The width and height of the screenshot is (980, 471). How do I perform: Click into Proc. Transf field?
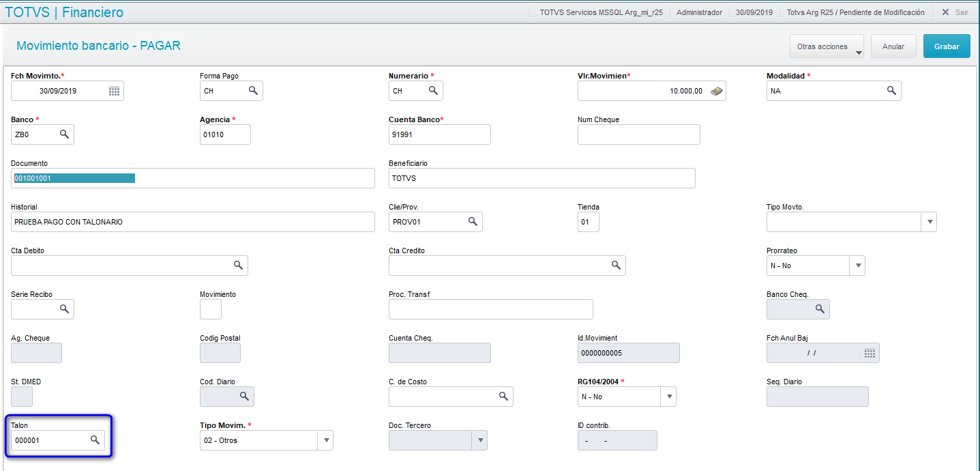point(491,309)
